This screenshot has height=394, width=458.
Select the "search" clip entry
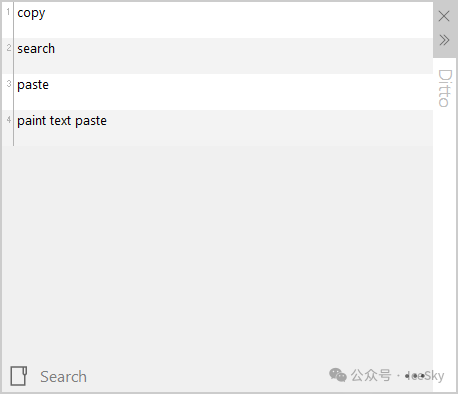(x=36, y=49)
